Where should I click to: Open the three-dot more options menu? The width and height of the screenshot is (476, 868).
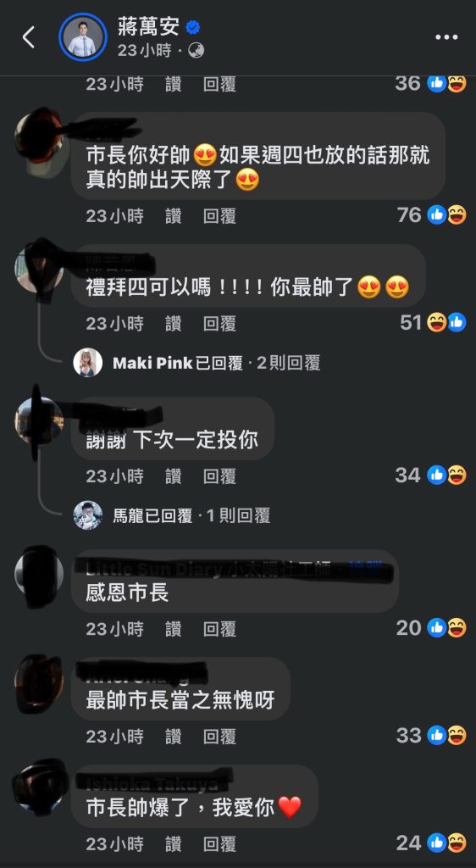[446, 37]
